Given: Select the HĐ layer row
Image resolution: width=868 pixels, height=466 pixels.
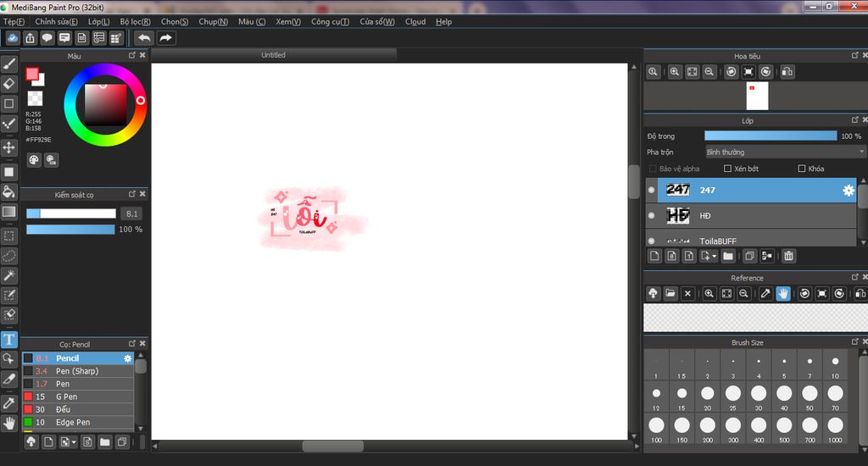Looking at the screenshot, I should click(751, 215).
